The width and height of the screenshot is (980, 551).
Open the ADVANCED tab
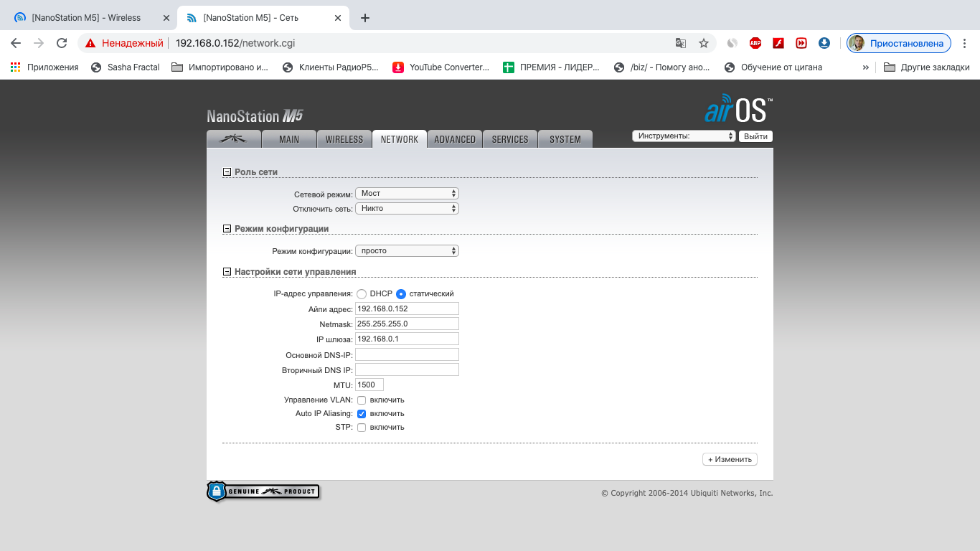point(455,139)
